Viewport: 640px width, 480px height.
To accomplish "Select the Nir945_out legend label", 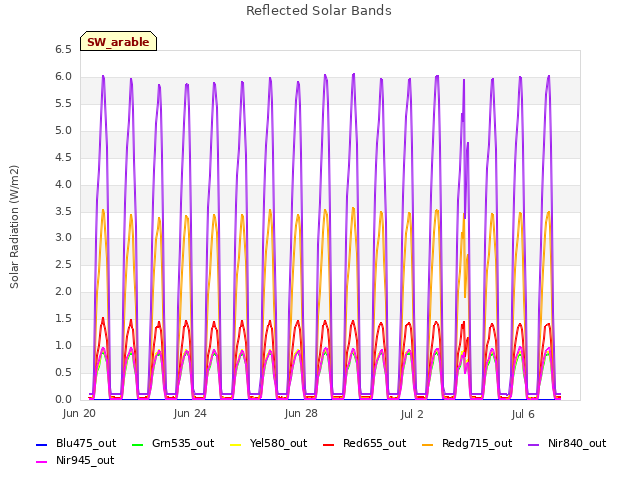I will click(x=85, y=461).
